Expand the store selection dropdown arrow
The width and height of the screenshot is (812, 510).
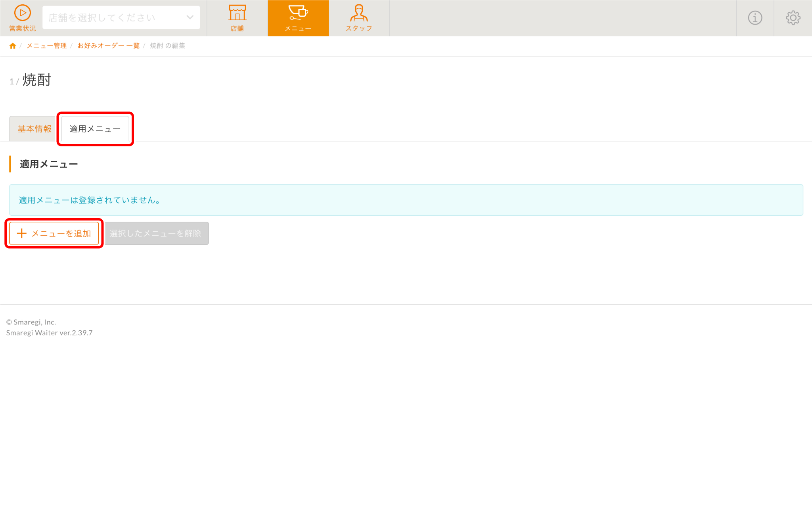click(x=190, y=17)
